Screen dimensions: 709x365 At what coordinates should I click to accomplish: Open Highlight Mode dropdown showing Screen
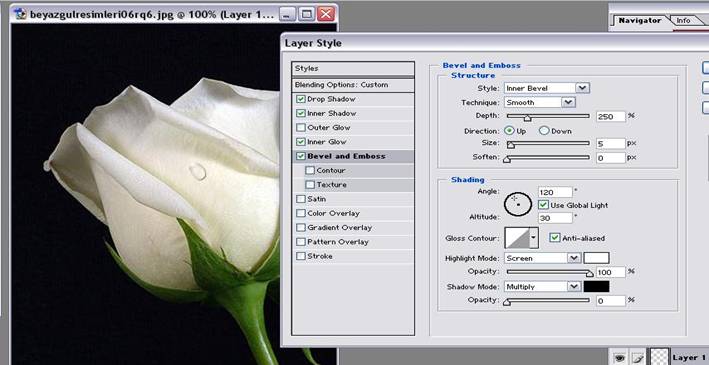[x=542, y=258]
